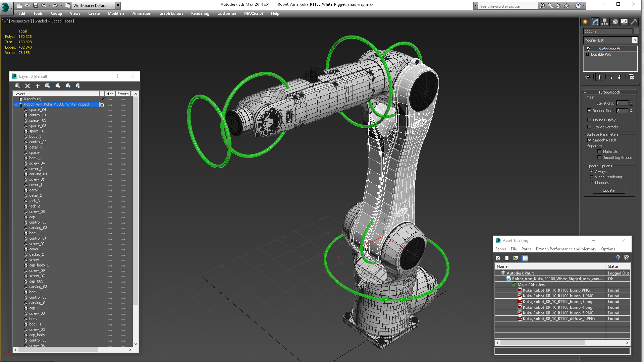Screen dimensions: 644x362
Task: Enable Separate by Materials checkbox
Action: [x=600, y=152]
